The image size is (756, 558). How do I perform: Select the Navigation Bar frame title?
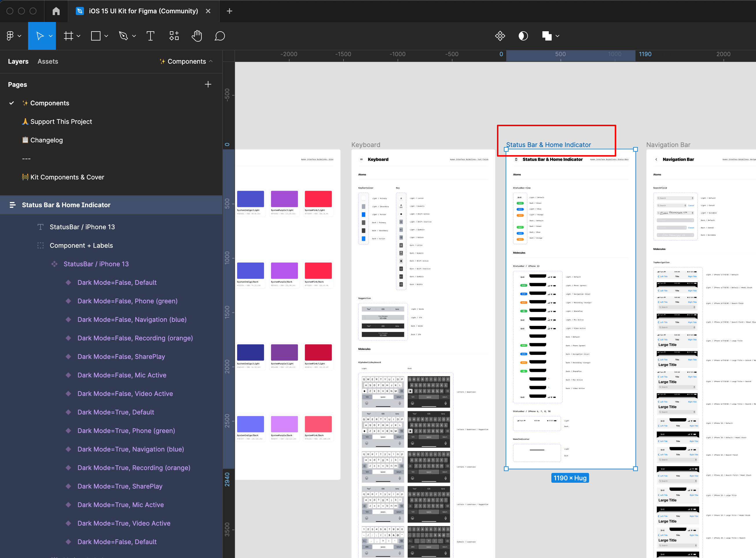[x=668, y=145]
